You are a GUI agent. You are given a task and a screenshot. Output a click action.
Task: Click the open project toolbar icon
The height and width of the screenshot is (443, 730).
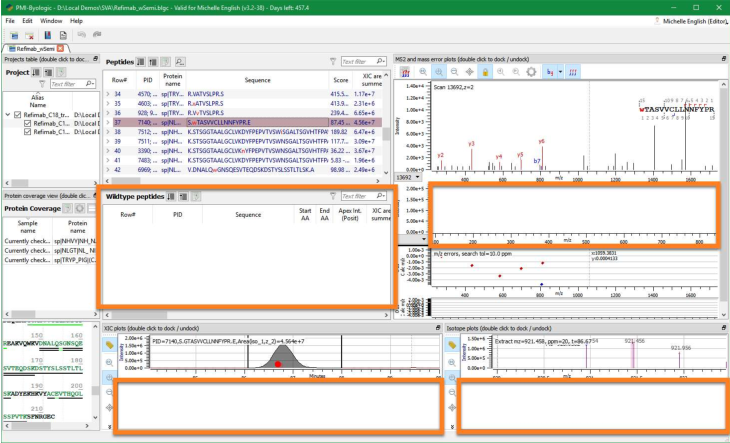(14, 35)
